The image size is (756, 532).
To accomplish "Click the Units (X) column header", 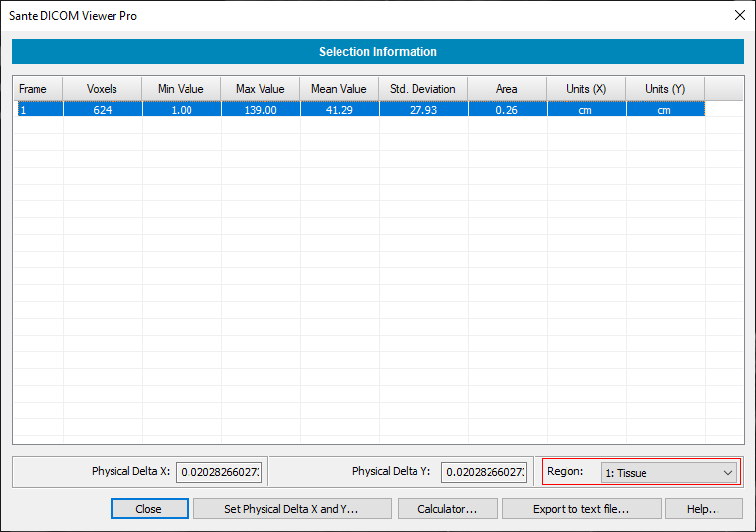I will pyautogui.click(x=585, y=89).
